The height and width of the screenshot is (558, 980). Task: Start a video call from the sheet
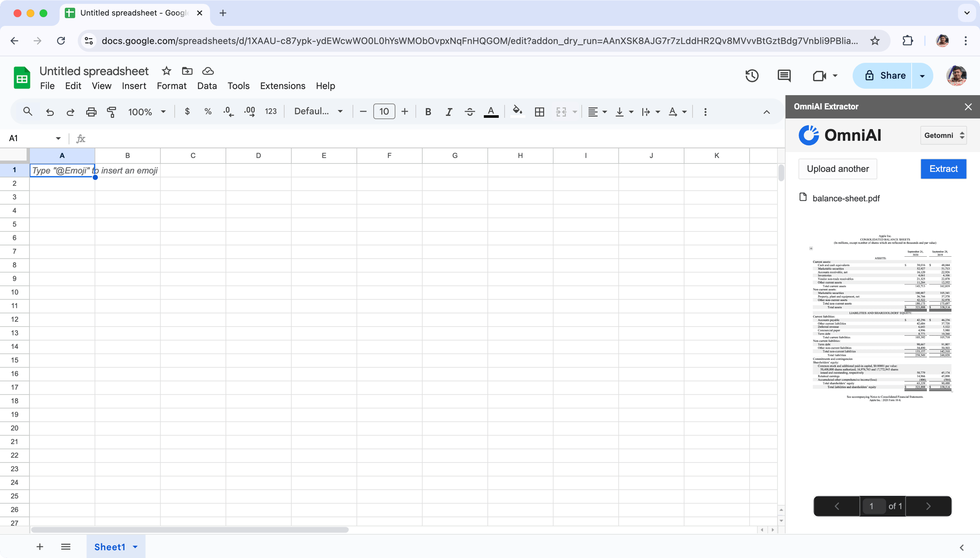[819, 76]
